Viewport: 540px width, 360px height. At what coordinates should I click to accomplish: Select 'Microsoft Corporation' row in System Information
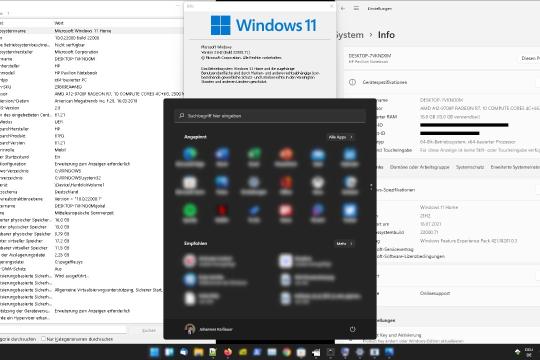[76, 52]
